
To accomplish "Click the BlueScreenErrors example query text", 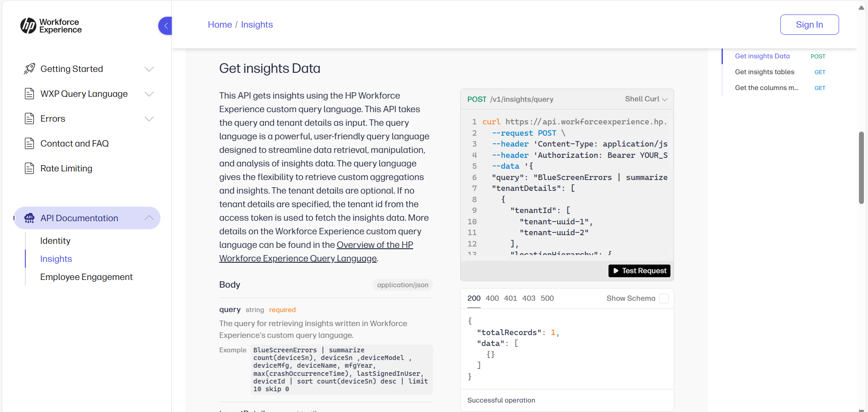I will tap(341, 369).
